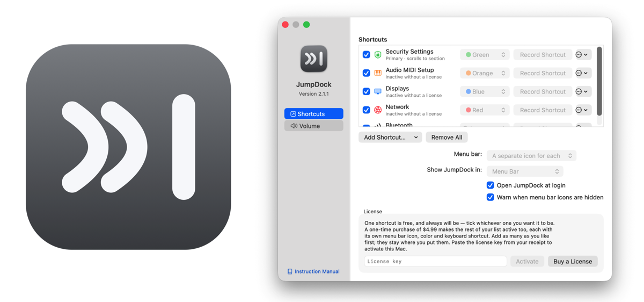Open the Blue color dropdown for Displays
The width and height of the screenshot is (644, 302).
point(485,91)
